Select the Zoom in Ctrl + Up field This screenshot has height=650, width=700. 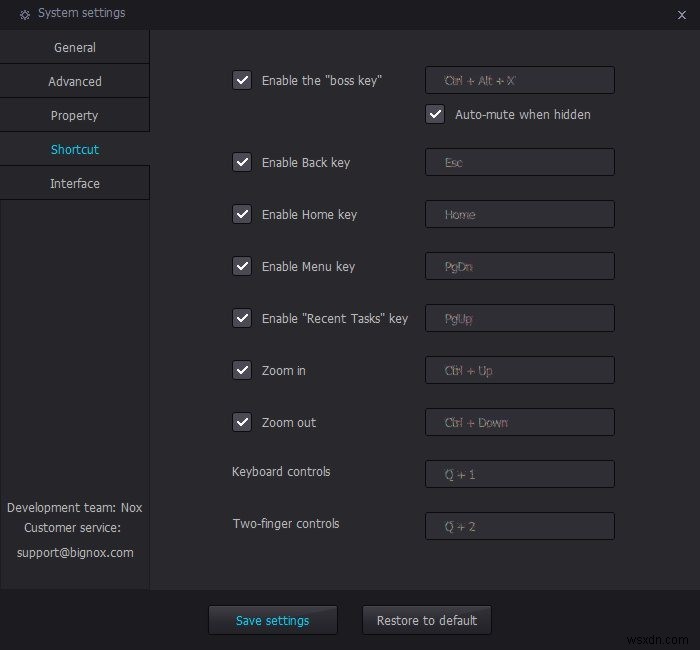tap(520, 370)
